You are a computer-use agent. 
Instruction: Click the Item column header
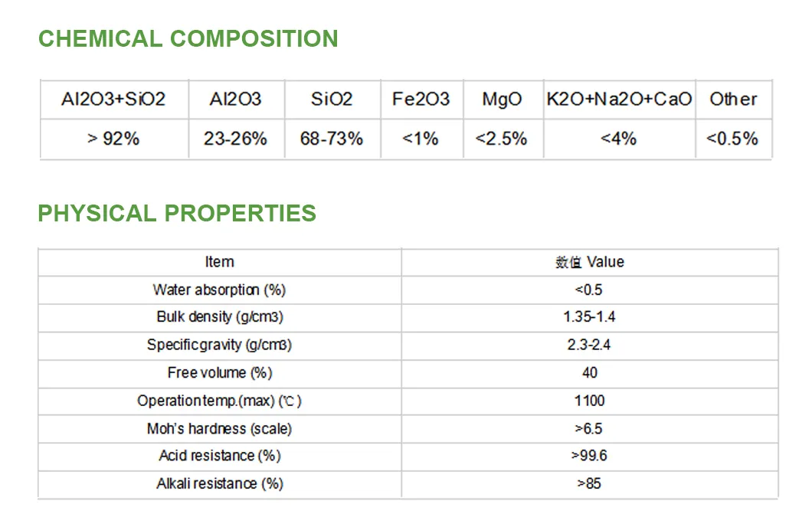point(219,262)
